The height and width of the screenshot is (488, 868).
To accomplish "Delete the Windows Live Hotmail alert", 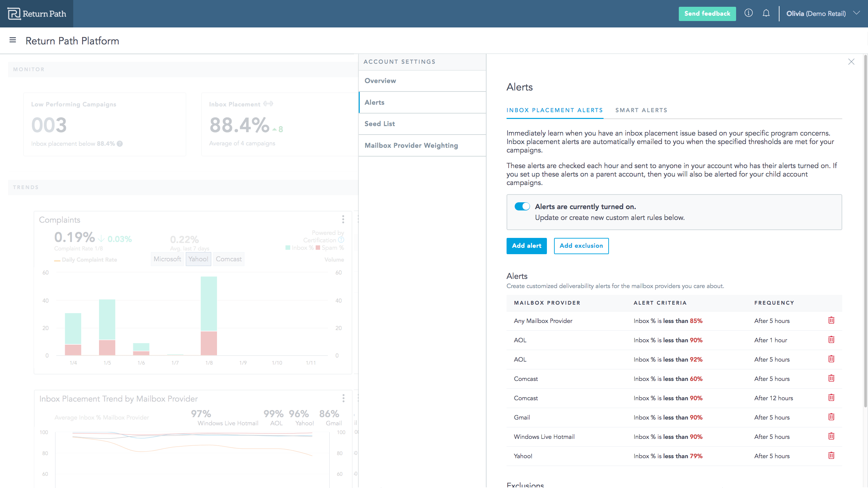I will click(831, 436).
